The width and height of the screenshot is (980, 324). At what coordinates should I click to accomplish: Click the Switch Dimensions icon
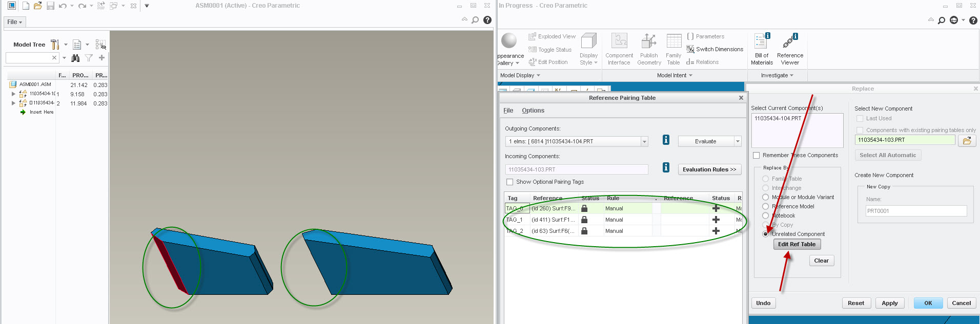tap(690, 49)
